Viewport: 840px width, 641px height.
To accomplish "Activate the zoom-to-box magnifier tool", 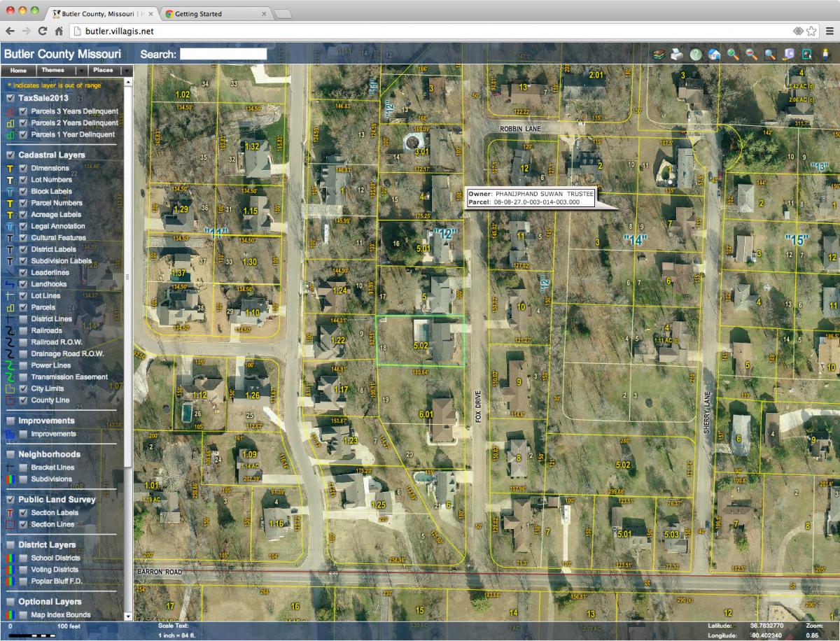I will [x=770, y=55].
